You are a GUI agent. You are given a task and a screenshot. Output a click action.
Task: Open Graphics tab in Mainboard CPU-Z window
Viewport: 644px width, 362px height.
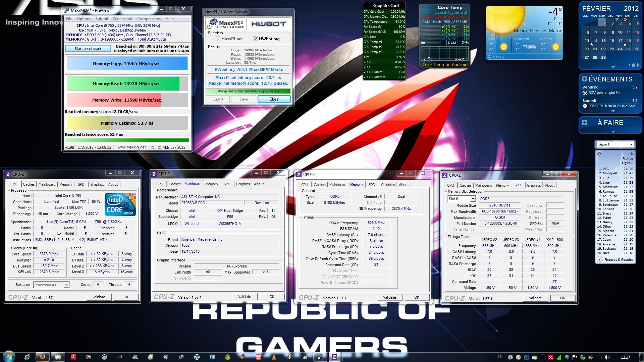(243, 184)
